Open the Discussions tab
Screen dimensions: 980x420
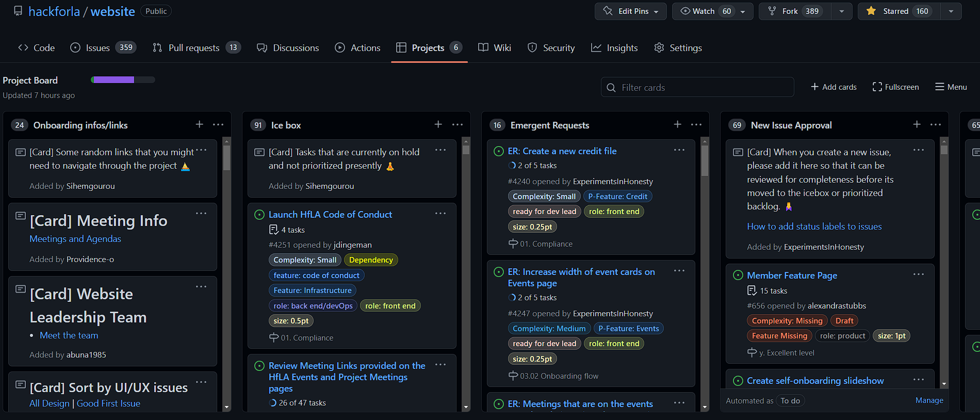[288, 47]
